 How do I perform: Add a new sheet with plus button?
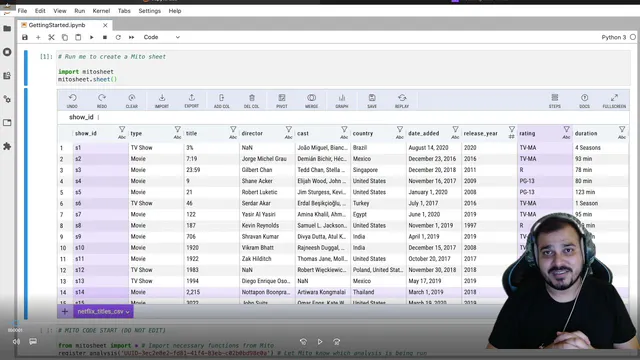coord(65,311)
